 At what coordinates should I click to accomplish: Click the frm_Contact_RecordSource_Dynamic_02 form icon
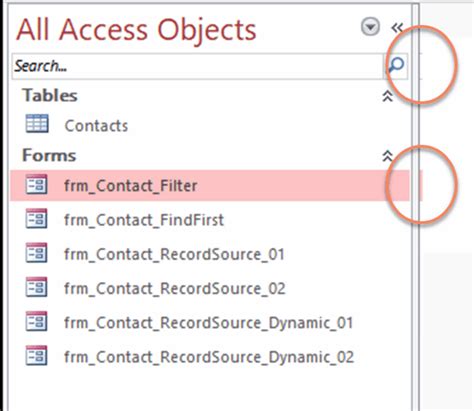pos(37,356)
